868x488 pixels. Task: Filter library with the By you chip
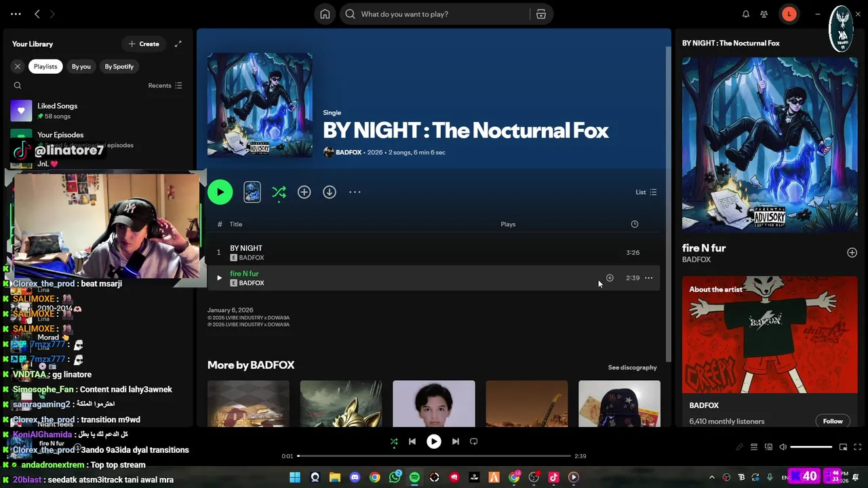click(x=81, y=66)
